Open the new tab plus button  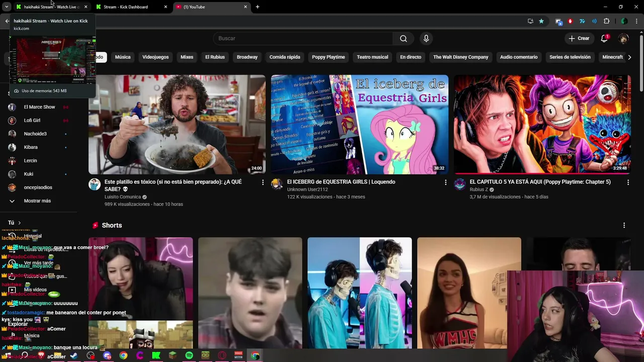tap(258, 7)
